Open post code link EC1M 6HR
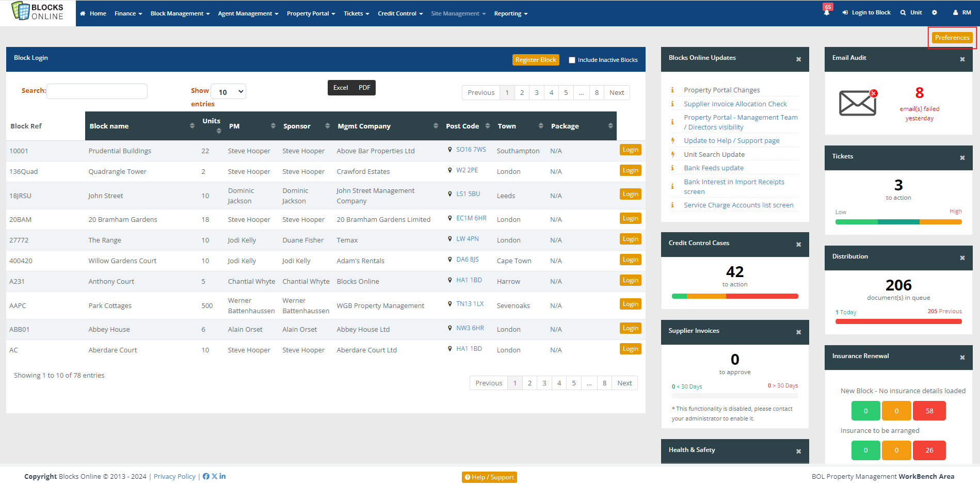This screenshot has width=980, height=485. [471, 218]
